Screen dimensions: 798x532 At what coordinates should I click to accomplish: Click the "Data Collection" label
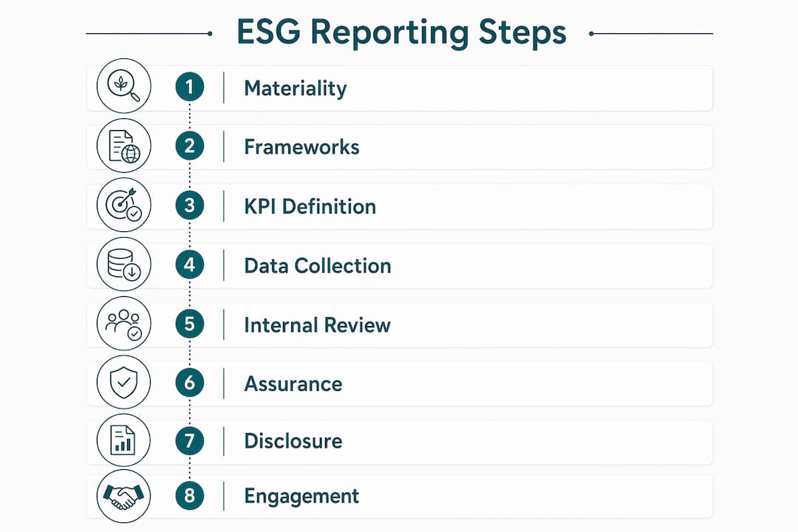(x=318, y=266)
